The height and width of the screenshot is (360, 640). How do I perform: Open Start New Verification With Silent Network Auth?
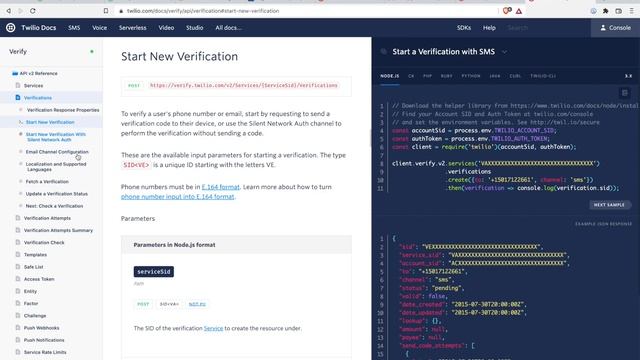pos(56,137)
